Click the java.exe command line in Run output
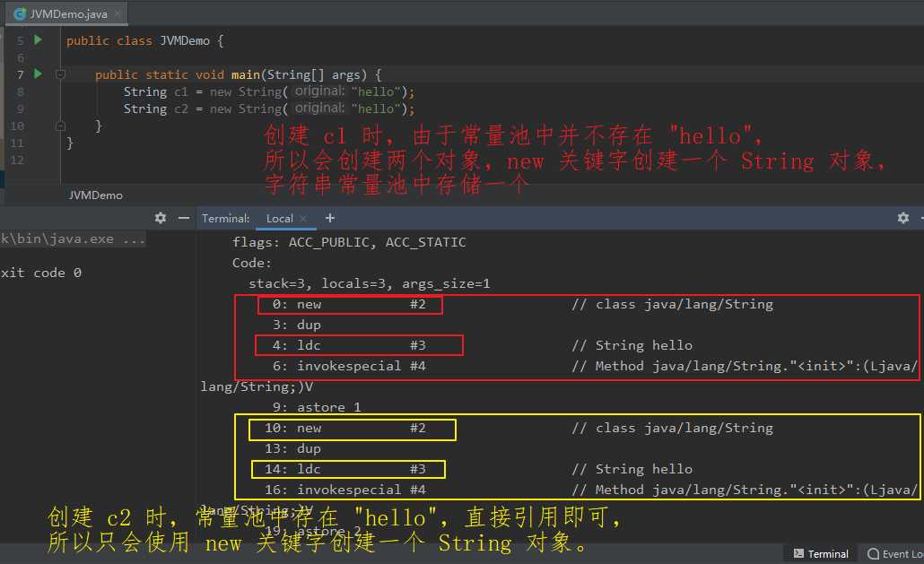The image size is (924, 564). (x=73, y=239)
